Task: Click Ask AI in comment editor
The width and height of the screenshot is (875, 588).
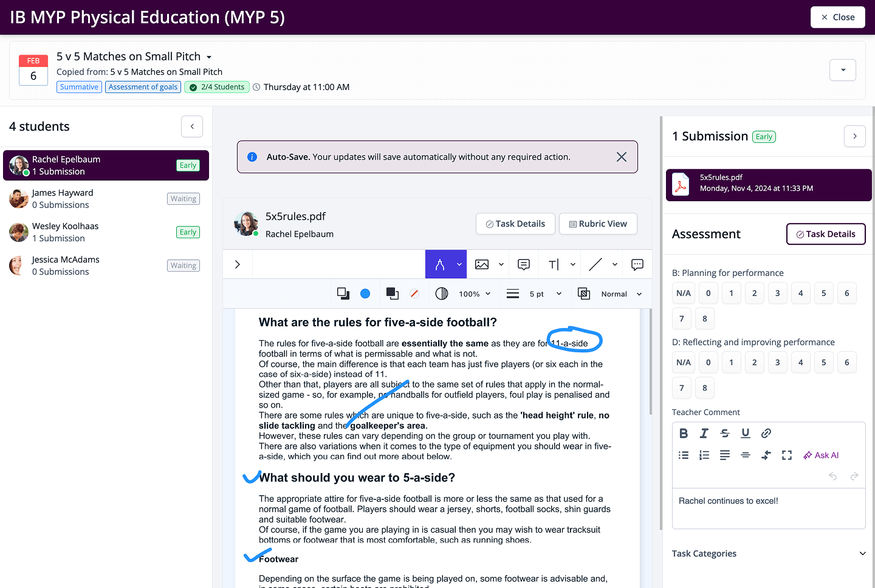Action: pos(821,455)
